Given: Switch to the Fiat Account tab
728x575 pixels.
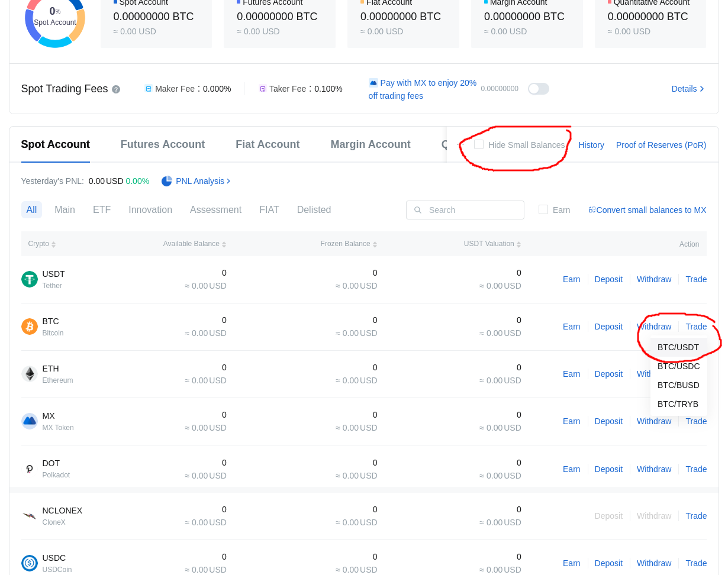Looking at the screenshot, I should point(268,144).
